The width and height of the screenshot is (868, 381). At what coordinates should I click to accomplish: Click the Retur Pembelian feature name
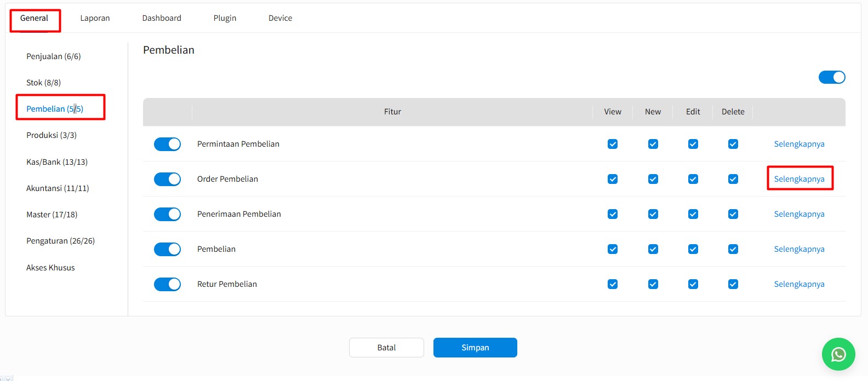tap(227, 284)
